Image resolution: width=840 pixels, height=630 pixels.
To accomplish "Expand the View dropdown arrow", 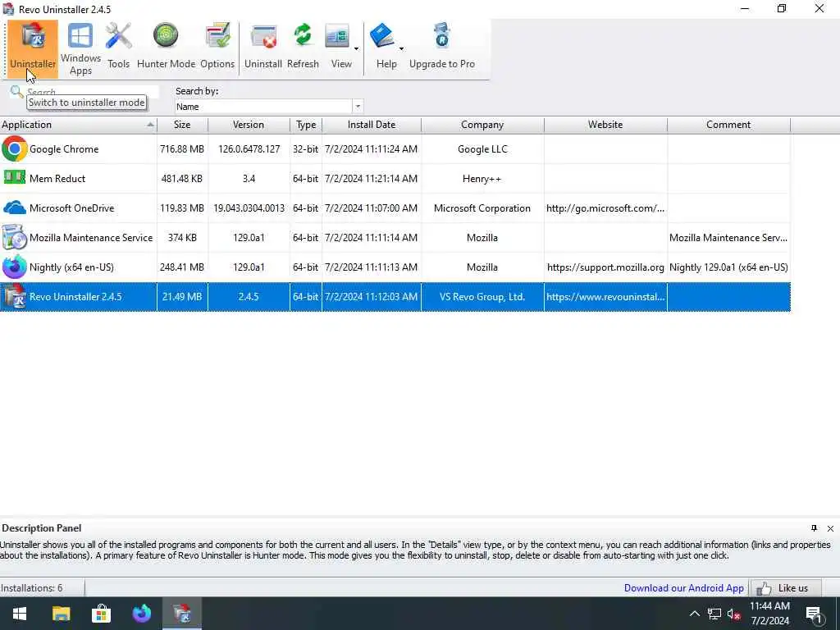I will point(356,48).
